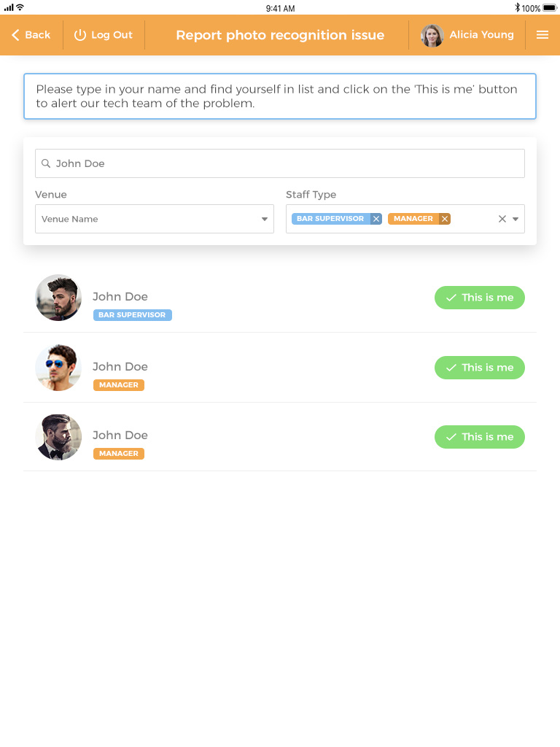This screenshot has width=560, height=747.
Task: Select the BAR SUPERVISOR badge under first John Doe
Action: click(133, 314)
